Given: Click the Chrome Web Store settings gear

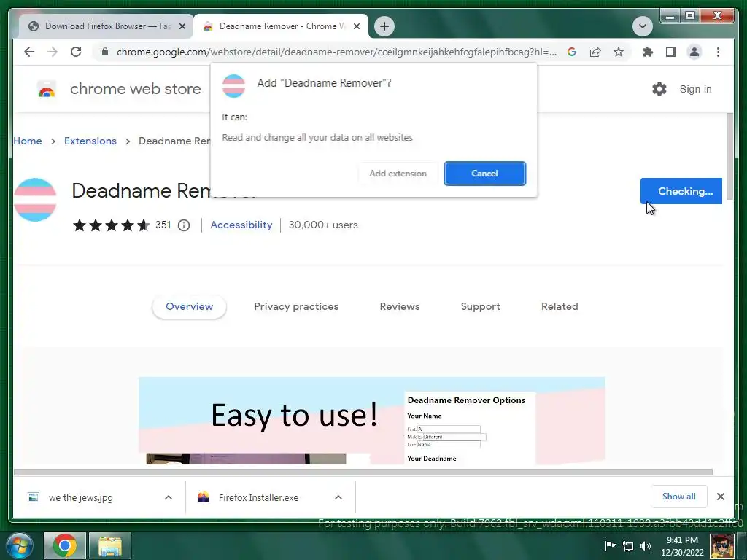Looking at the screenshot, I should (659, 89).
